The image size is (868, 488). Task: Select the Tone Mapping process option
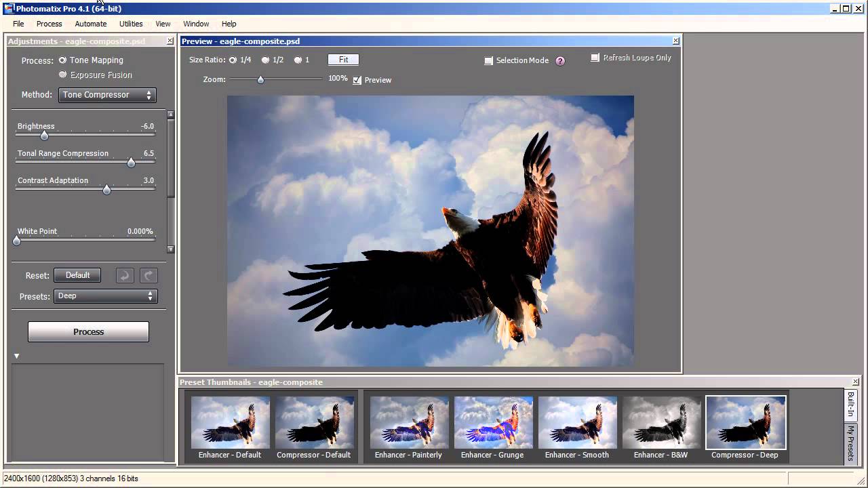point(62,60)
